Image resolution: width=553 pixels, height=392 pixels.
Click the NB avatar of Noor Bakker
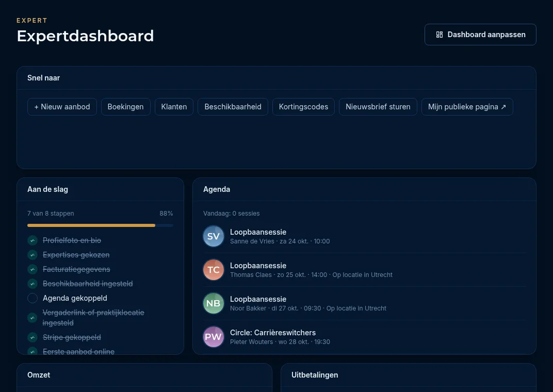point(214,303)
